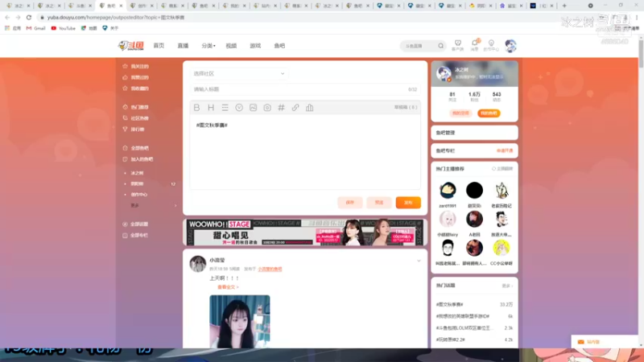Create a poll with the bar chart icon

[310, 108]
